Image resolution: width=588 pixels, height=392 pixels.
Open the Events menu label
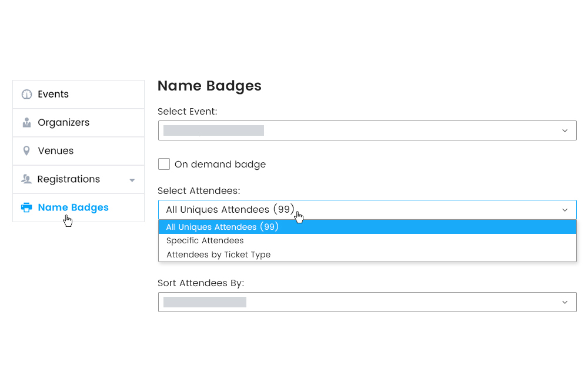pyautogui.click(x=53, y=95)
